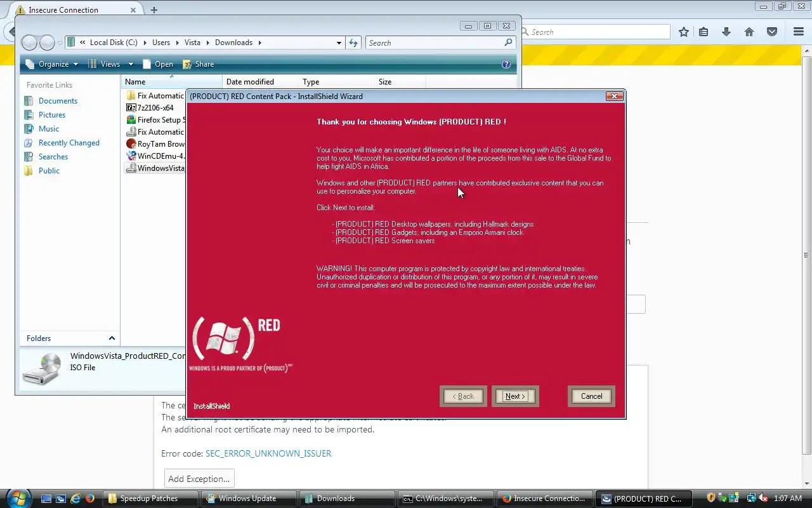Click the Open button in Explorer toolbar

(x=158, y=64)
